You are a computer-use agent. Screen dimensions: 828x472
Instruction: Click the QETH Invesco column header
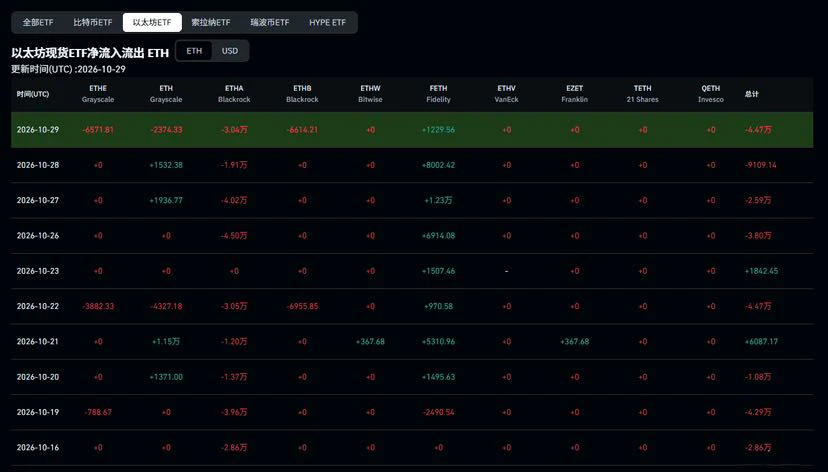pyautogui.click(x=711, y=94)
